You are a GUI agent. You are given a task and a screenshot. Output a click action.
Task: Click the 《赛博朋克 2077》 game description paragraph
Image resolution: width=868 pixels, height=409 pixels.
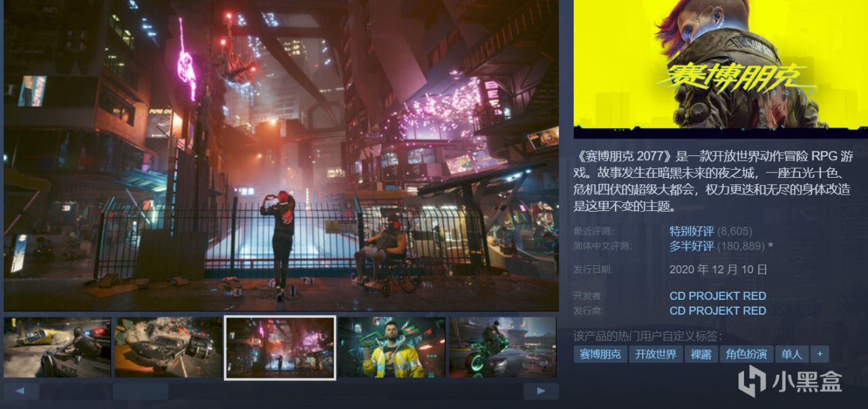713,182
